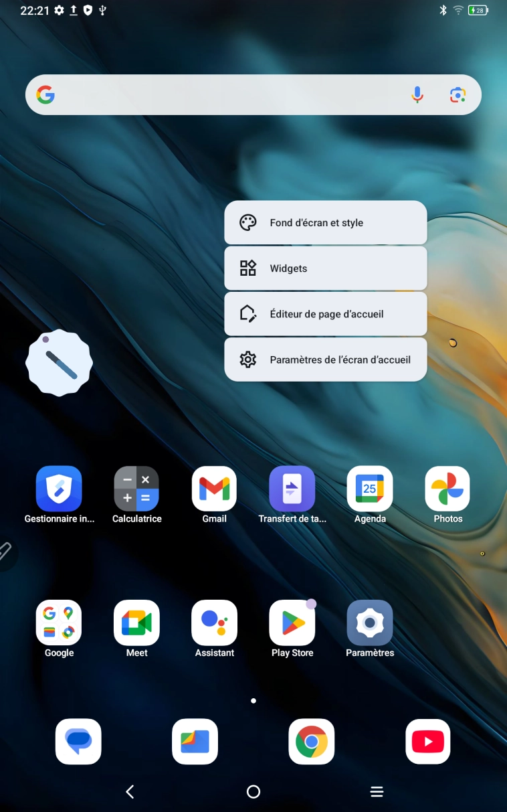Expand the Google apps folder
The height and width of the screenshot is (812, 507).
point(59,623)
